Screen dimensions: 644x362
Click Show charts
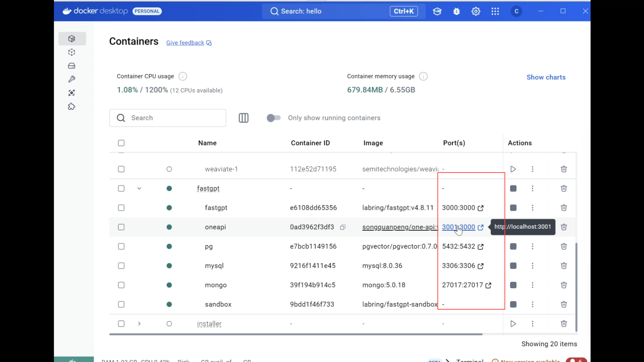coord(546,77)
